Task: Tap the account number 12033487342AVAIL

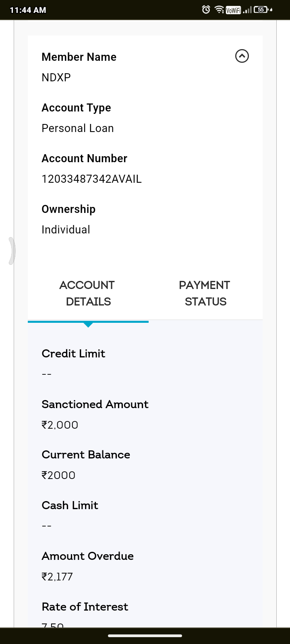Action: (x=91, y=179)
